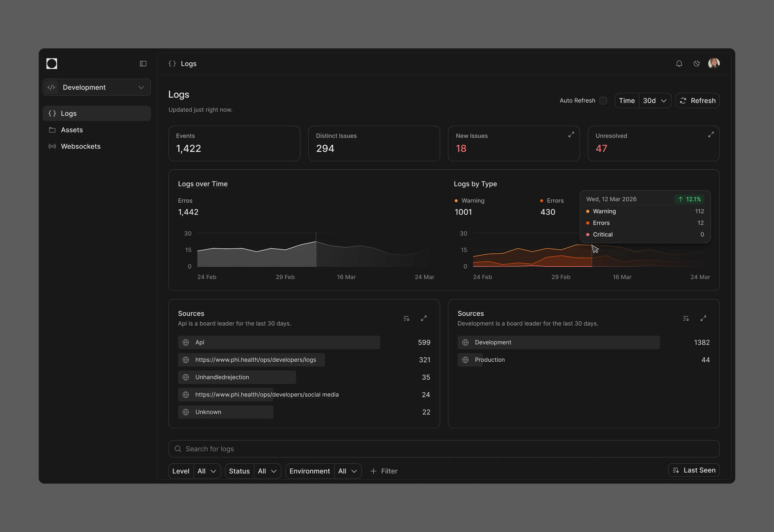Open the Status All dropdown
This screenshot has width=774, height=532.
267,471
